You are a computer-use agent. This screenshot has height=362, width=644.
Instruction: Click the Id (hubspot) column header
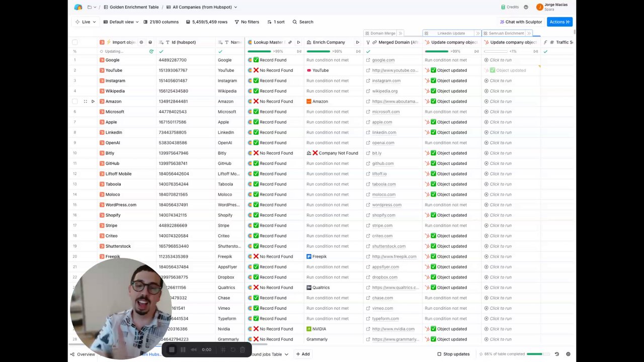(186, 42)
